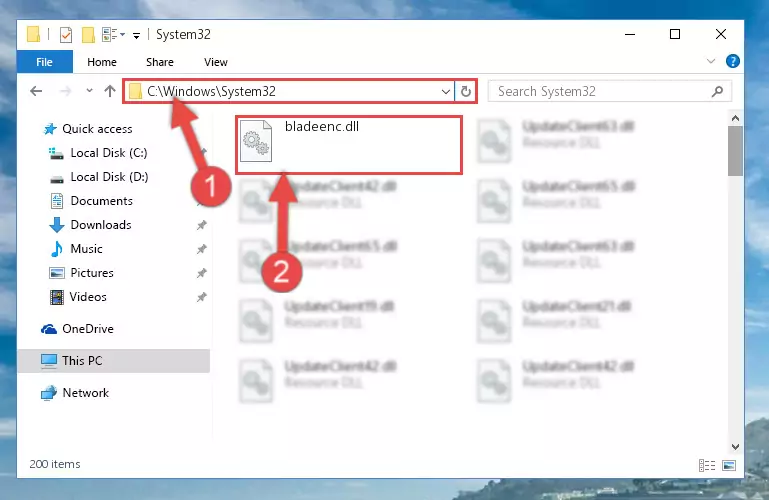This screenshot has height=500, width=769.
Task: Click the address bar path C:\Windows\System32
Action: coord(211,91)
